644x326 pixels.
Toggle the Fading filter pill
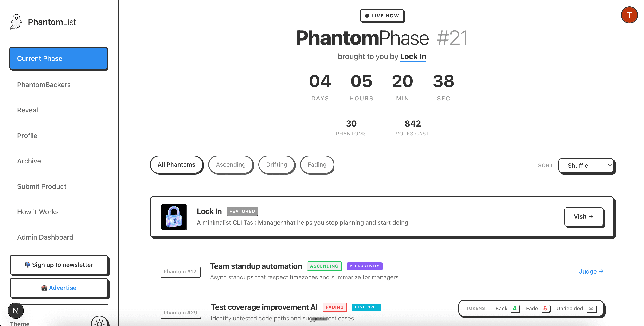(317, 164)
